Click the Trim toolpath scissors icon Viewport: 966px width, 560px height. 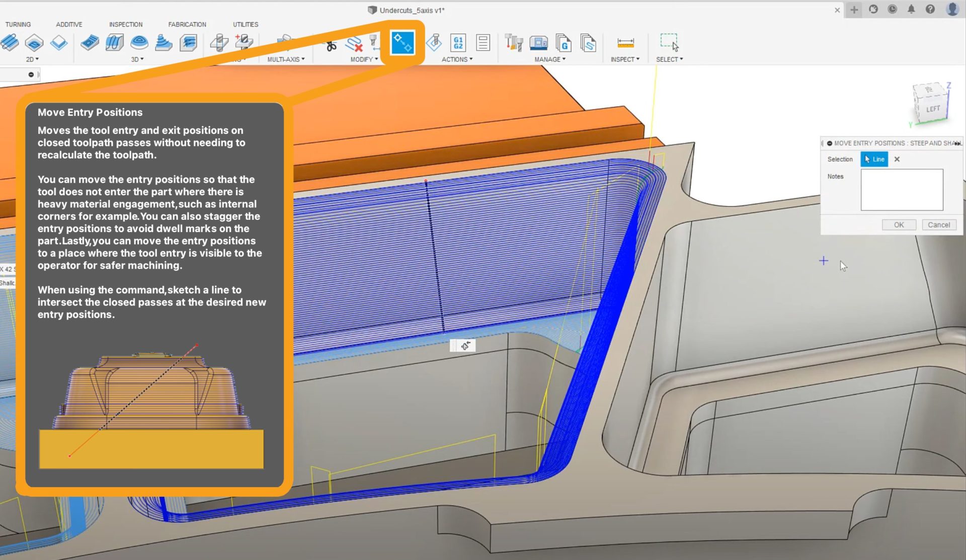331,46
